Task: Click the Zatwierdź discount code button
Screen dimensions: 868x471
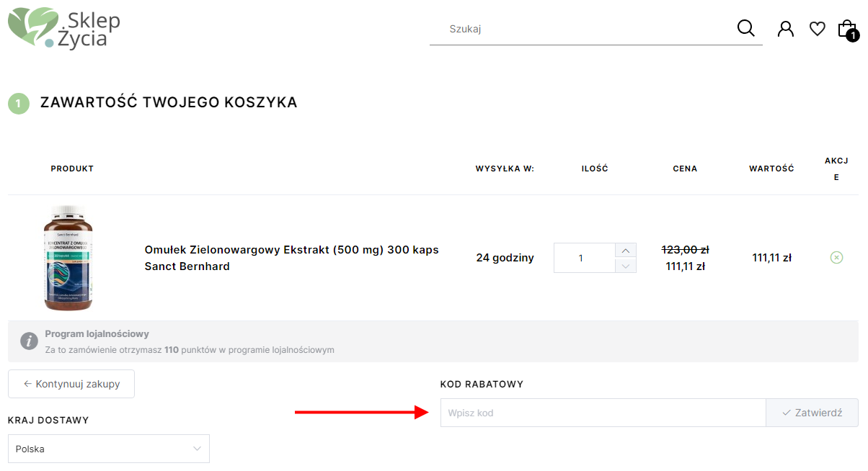Action: [x=812, y=413]
